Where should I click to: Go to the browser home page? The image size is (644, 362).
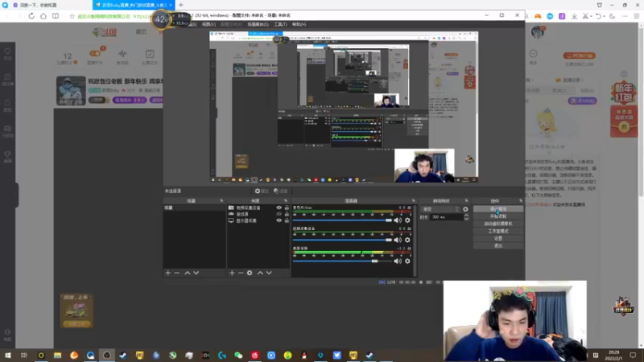43,16
